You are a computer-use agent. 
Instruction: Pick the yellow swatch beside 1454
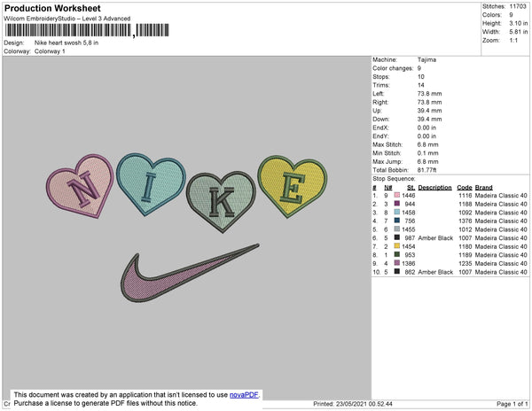396,246
